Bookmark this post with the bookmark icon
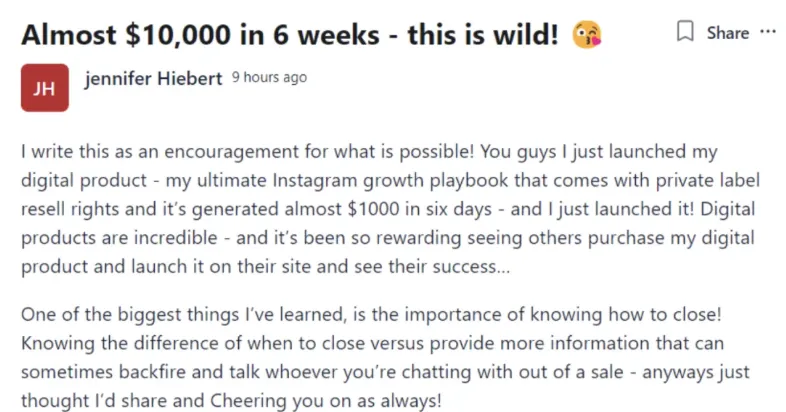786x412 pixels. pyautogui.click(x=685, y=32)
